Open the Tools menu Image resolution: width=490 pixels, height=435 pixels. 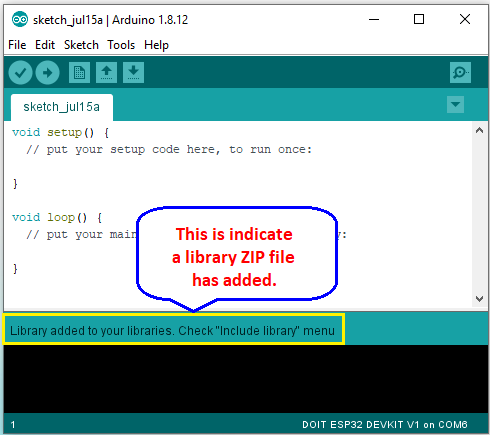121,45
